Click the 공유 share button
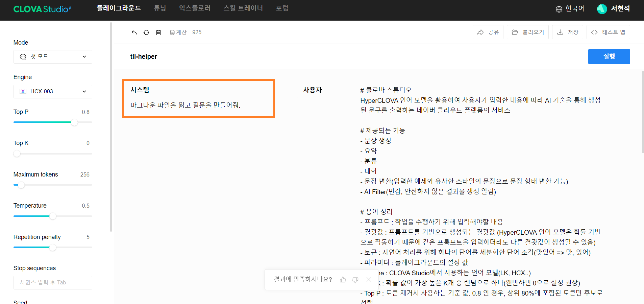The image size is (644, 304). tap(488, 32)
